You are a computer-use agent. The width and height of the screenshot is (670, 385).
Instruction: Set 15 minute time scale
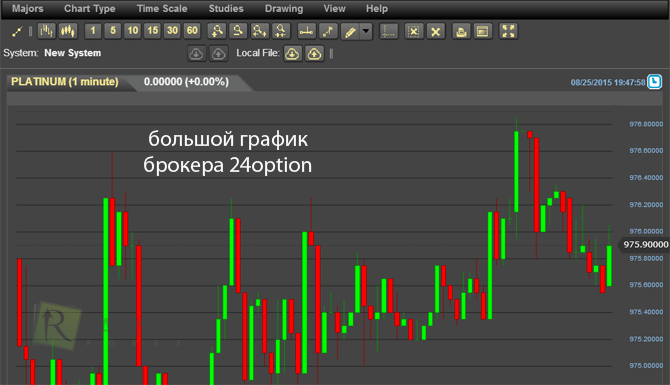153,31
